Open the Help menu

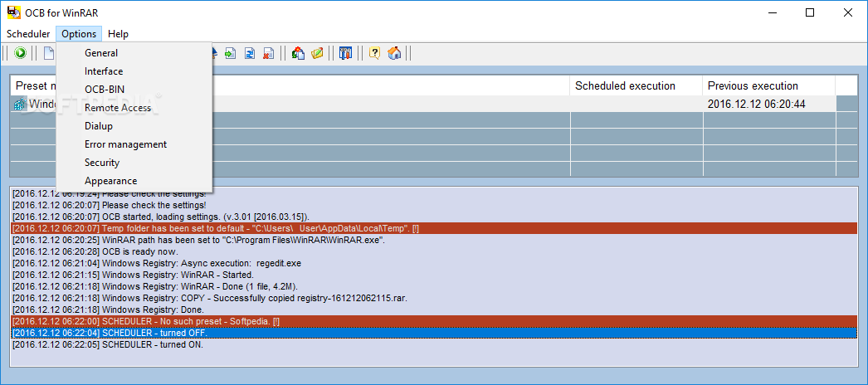click(x=118, y=34)
